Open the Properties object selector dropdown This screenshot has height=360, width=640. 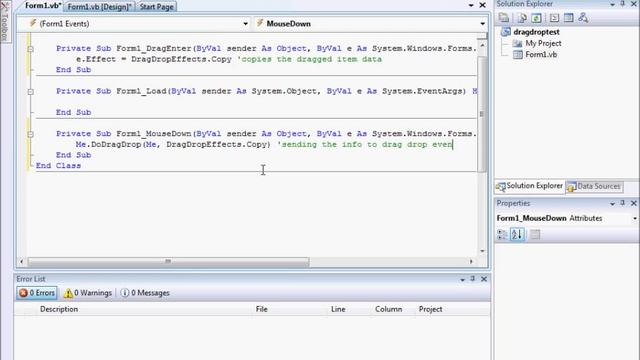(x=635, y=218)
